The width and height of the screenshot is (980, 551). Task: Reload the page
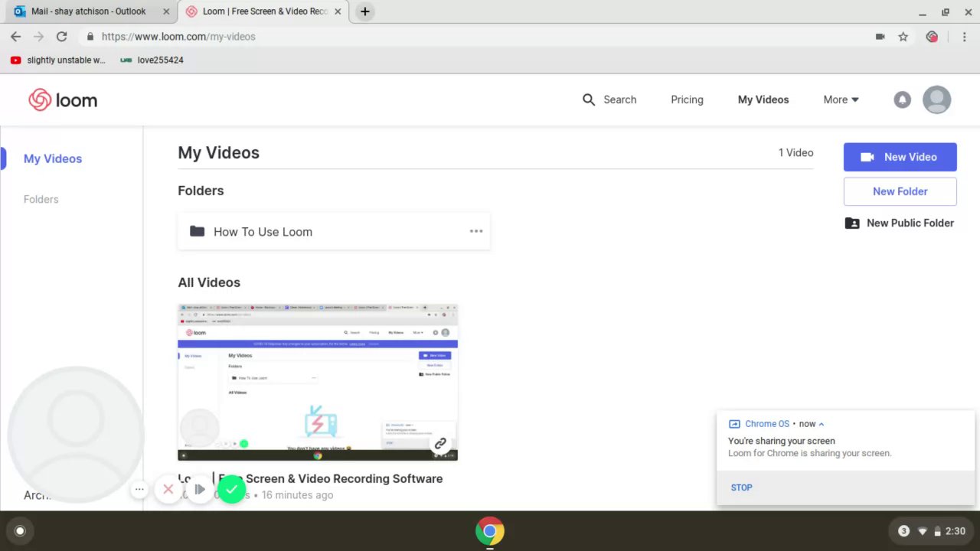pos(62,37)
